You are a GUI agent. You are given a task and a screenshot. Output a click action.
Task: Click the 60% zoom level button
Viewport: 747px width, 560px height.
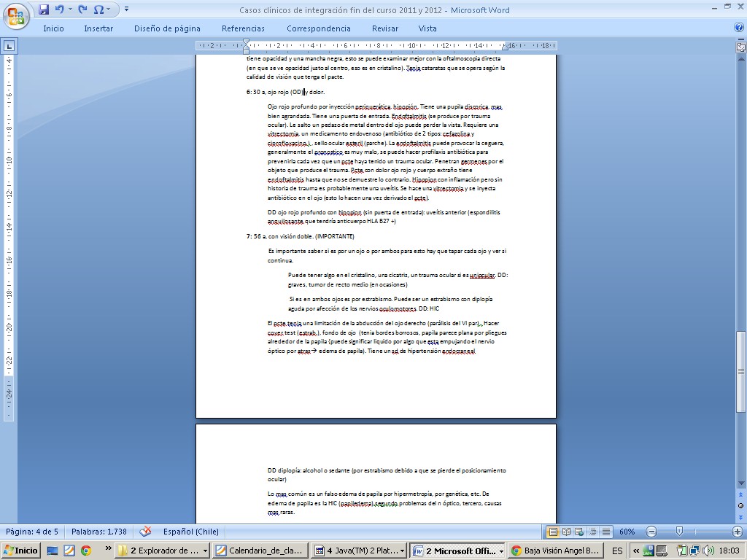coord(627,532)
